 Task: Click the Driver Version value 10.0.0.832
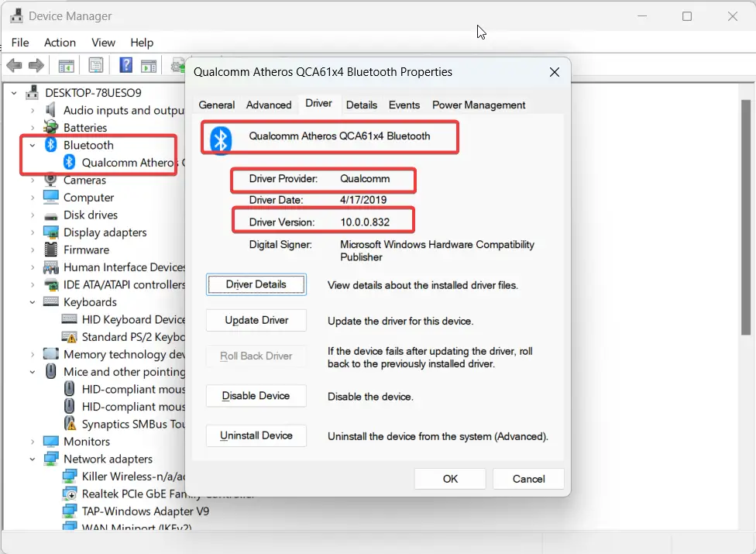pyautogui.click(x=365, y=222)
